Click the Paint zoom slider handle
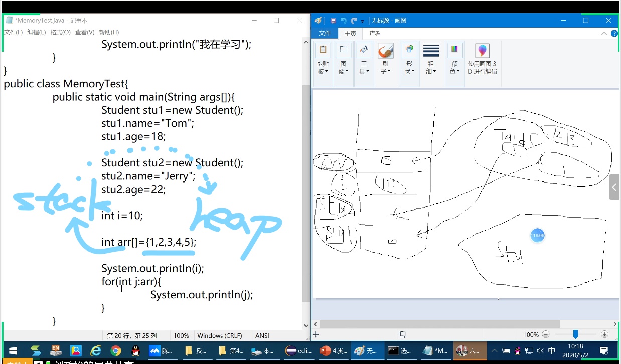621x364 pixels. click(x=576, y=334)
